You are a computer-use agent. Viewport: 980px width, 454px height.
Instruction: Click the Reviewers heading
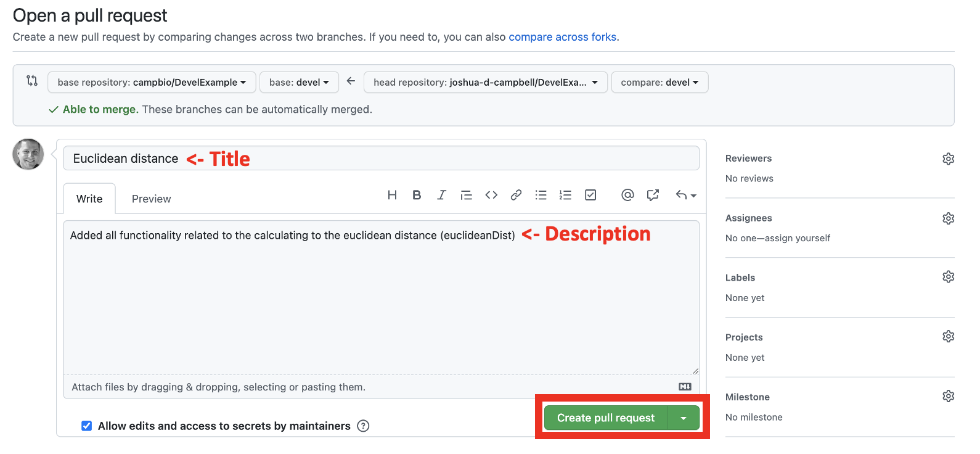748,159
